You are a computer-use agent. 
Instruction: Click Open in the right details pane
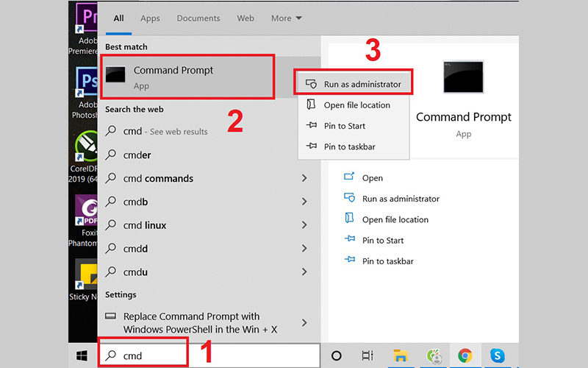point(372,178)
